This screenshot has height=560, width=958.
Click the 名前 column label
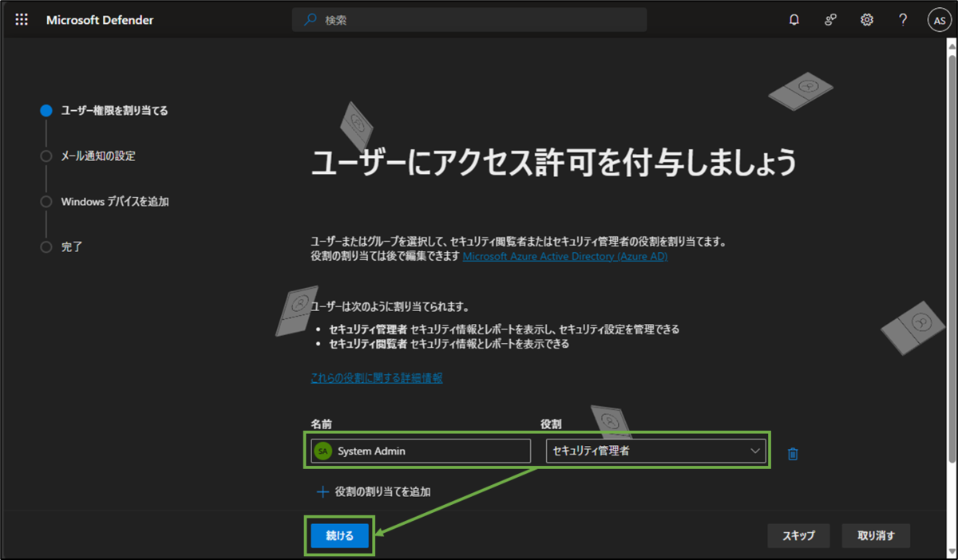pos(321,423)
